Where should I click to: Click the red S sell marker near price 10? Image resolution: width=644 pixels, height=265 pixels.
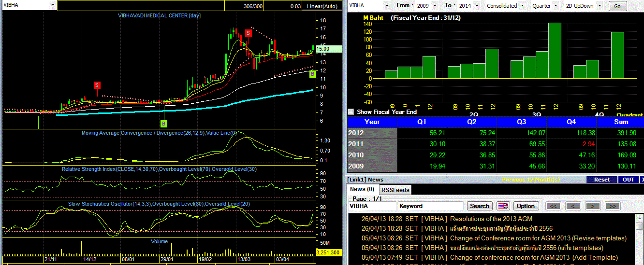point(97,85)
